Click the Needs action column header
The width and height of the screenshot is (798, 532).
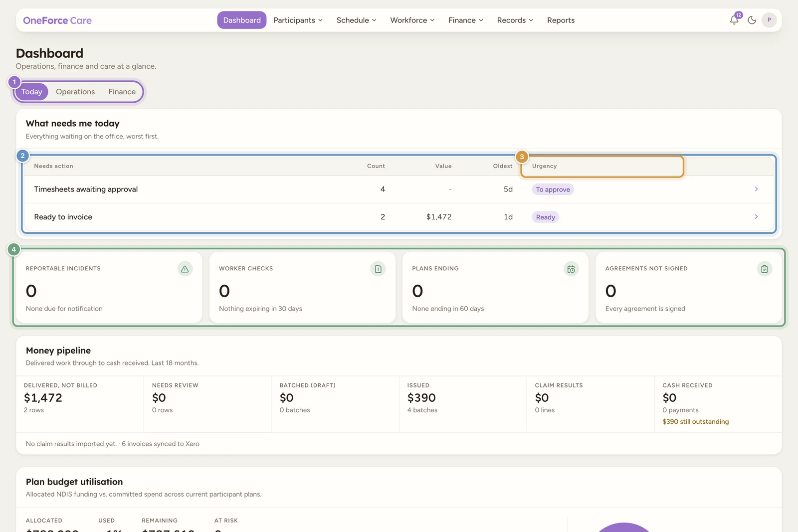click(x=53, y=166)
